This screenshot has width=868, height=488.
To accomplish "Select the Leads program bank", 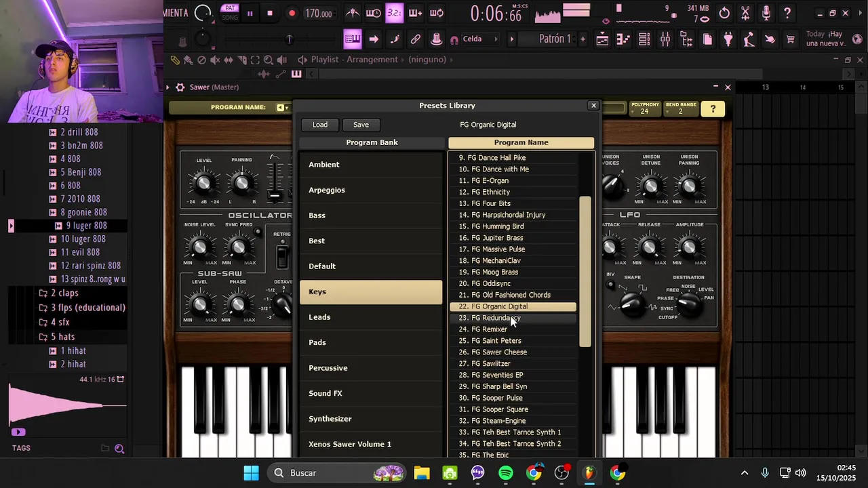I will pos(371,317).
